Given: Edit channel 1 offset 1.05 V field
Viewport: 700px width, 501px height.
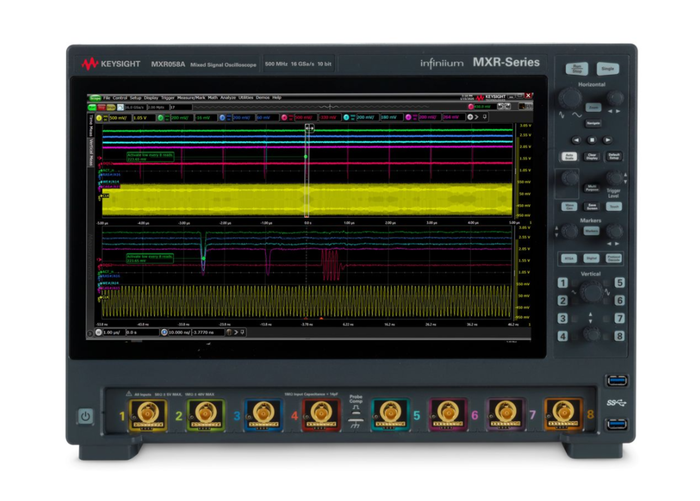Looking at the screenshot, I should coord(143,117).
